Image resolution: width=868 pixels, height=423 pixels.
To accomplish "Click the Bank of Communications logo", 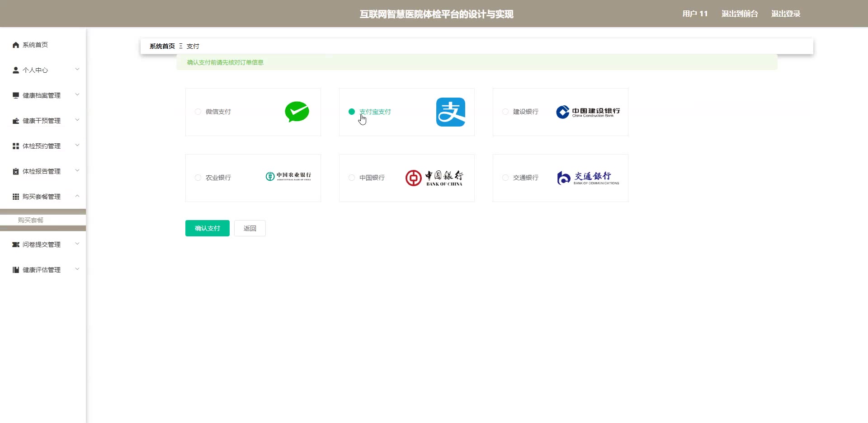I will pos(588,178).
